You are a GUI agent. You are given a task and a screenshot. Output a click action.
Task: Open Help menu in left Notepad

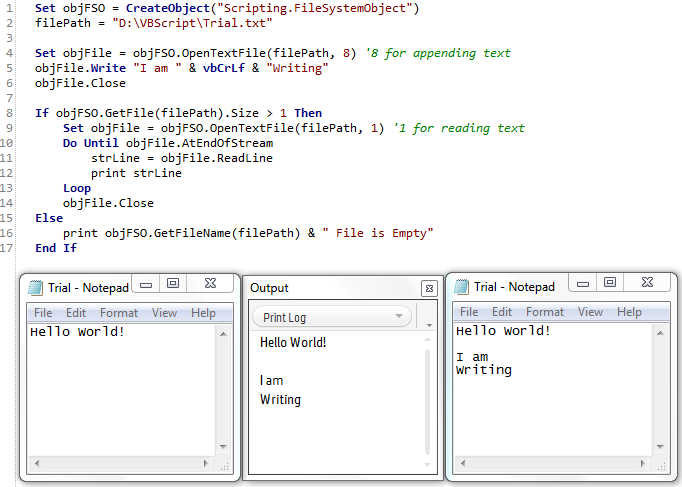[x=203, y=313]
